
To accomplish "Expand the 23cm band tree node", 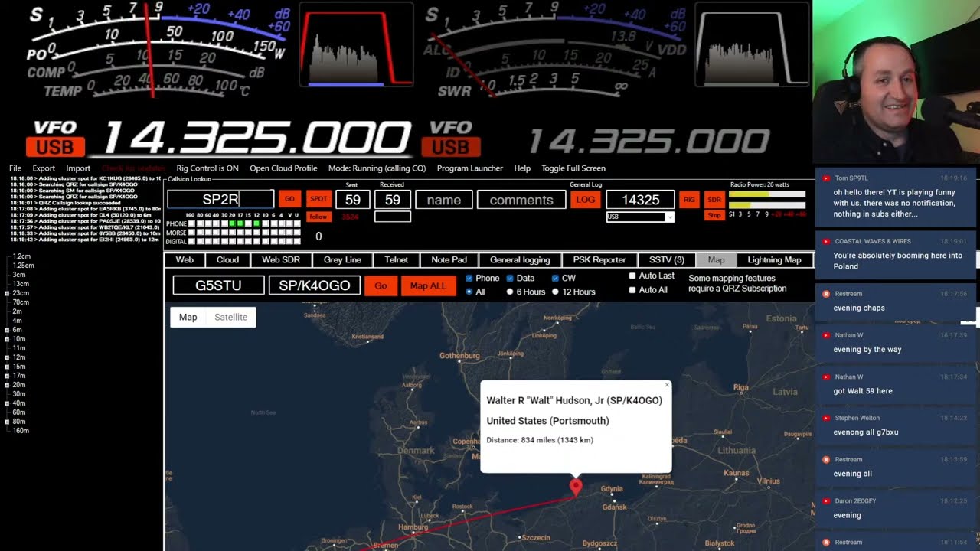I will point(7,293).
